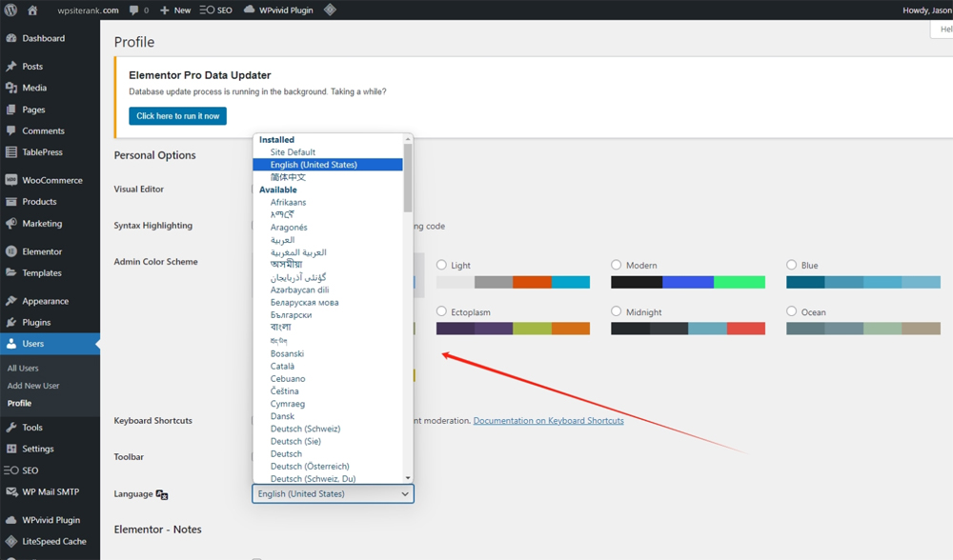Open New menu in admin bar
The width and height of the screenshot is (953, 560).
[x=175, y=10]
